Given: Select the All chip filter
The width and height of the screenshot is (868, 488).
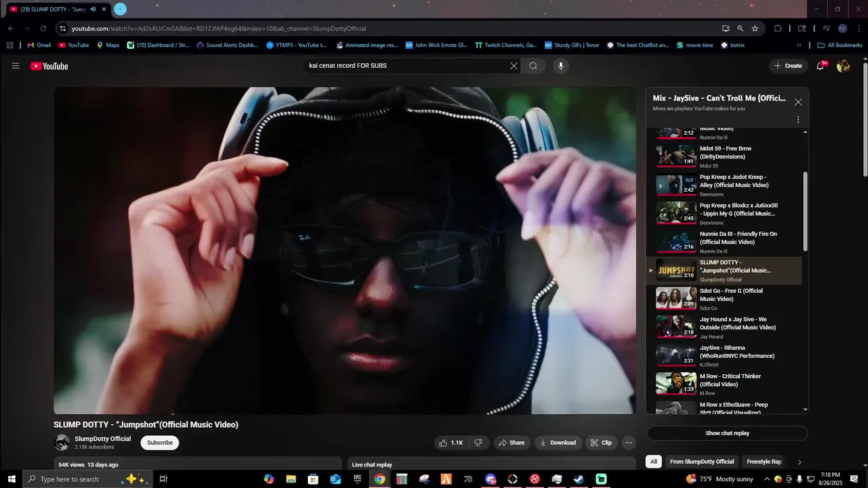Looking at the screenshot, I should pyautogui.click(x=654, y=462).
